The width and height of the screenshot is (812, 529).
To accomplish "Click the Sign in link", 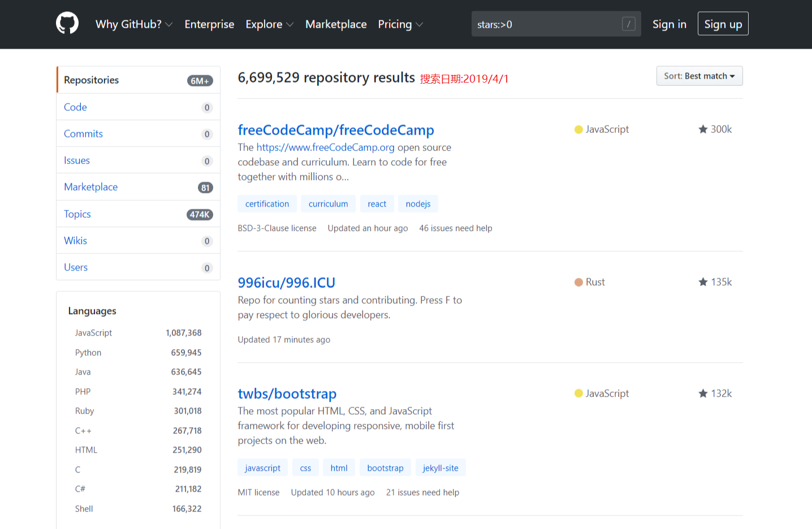I will tap(670, 24).
